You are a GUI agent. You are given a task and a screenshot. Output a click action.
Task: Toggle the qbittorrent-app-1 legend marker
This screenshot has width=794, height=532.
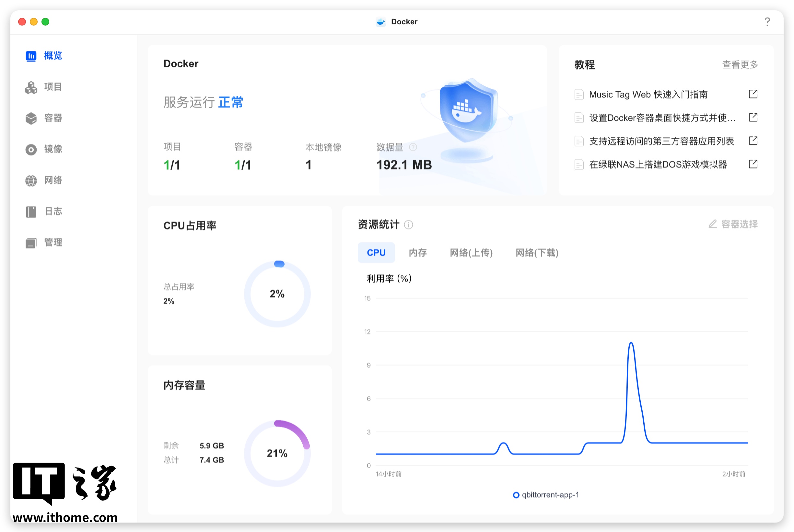click(x=516, y=495)
